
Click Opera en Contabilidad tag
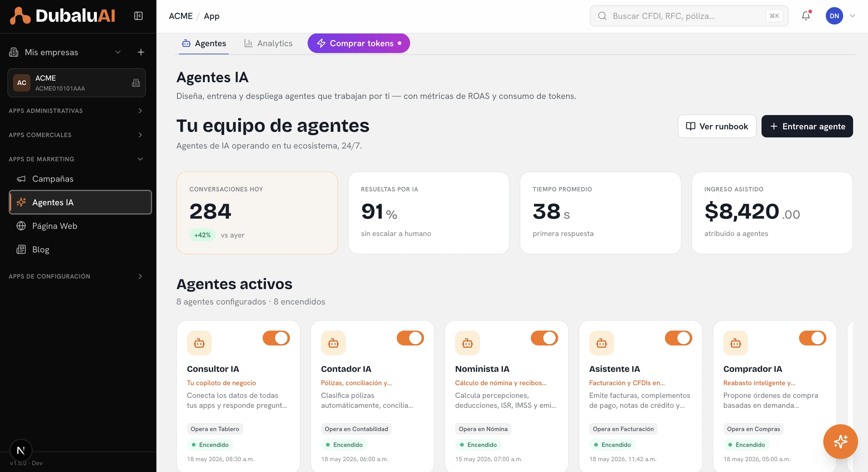(x=356, y=429)
